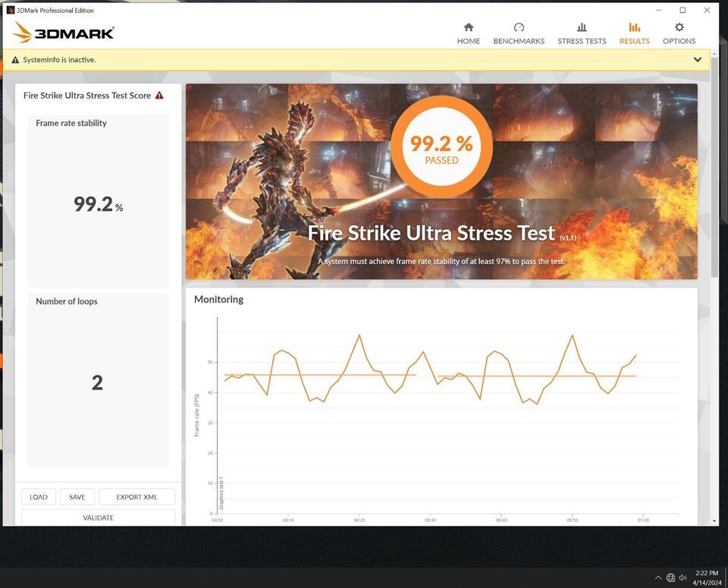Click the Monitoring section heading

pyautogui.click(x=218, y=300)
